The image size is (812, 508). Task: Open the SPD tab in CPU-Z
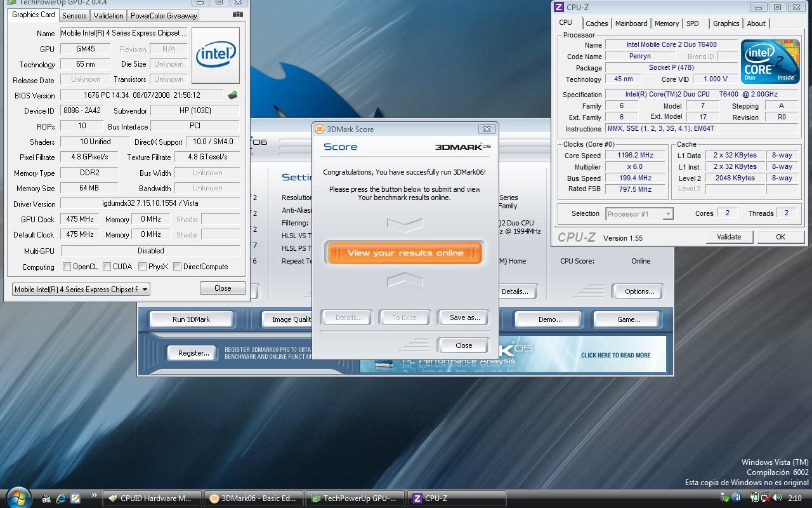pos(693,23)
